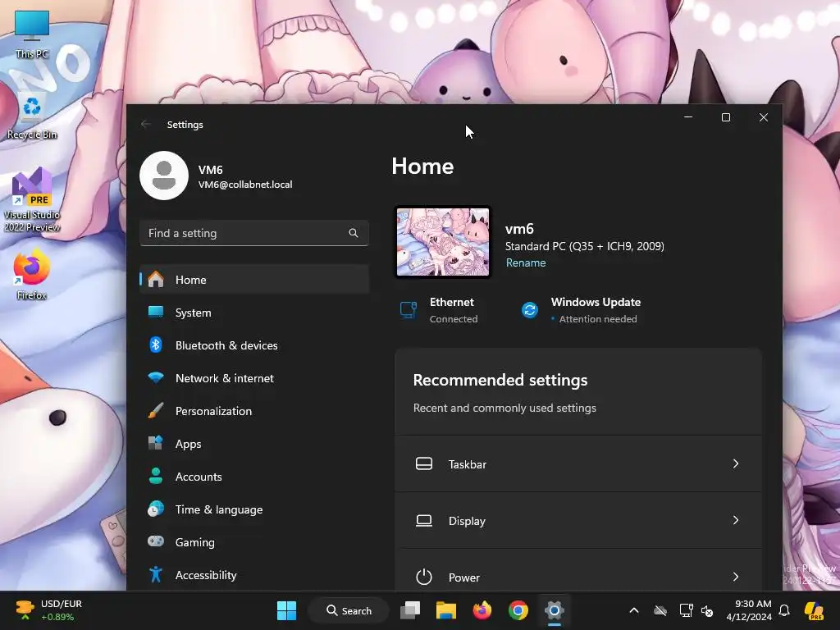Image resolution: width=840 pixels, height=630 pixels.
Task: Select Visual Studio 2022 Preview desktop shortcut
Action: [32, 199]
